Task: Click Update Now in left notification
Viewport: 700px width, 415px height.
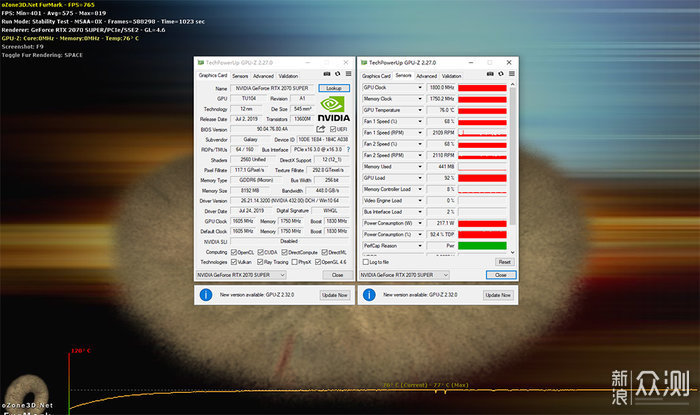Action: [x=335, y=295]
